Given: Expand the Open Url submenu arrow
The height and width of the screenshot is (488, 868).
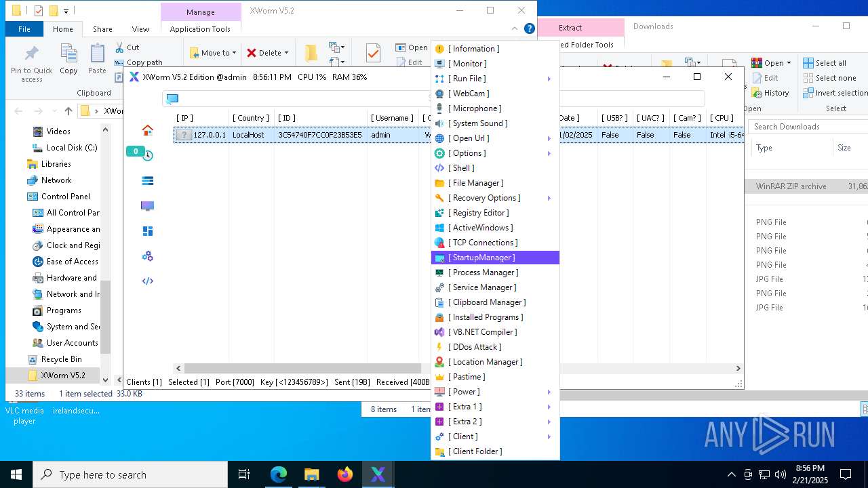Looking at the screenshot, I should (x=549, y=138).
